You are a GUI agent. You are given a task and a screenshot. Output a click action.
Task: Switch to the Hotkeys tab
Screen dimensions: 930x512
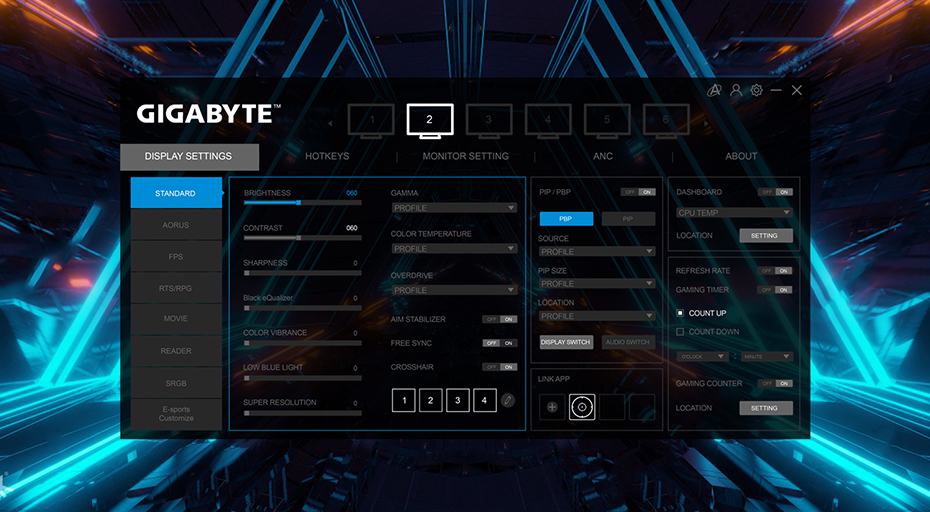click(327, 157)
